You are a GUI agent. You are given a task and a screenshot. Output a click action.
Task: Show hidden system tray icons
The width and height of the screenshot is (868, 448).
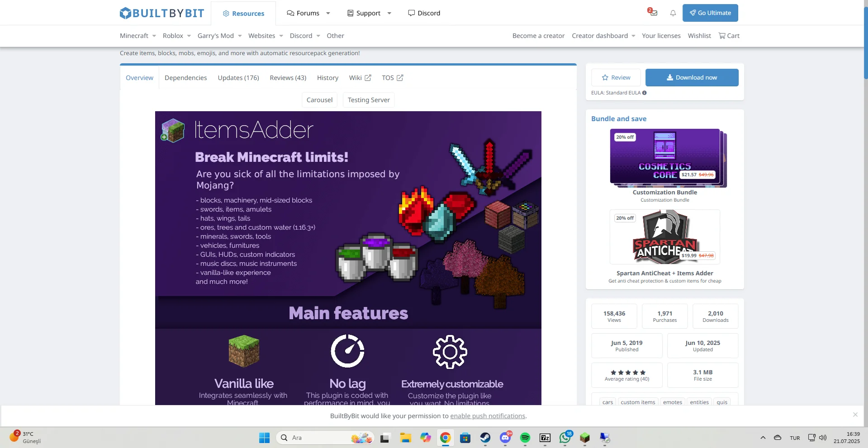[x=763, y=438]
